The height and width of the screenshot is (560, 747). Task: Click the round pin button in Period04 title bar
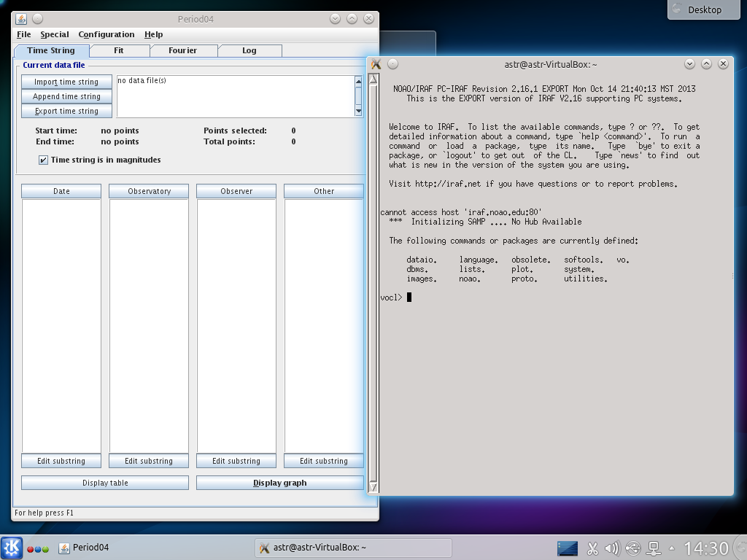pyautogui.click(x=38, y=18)
